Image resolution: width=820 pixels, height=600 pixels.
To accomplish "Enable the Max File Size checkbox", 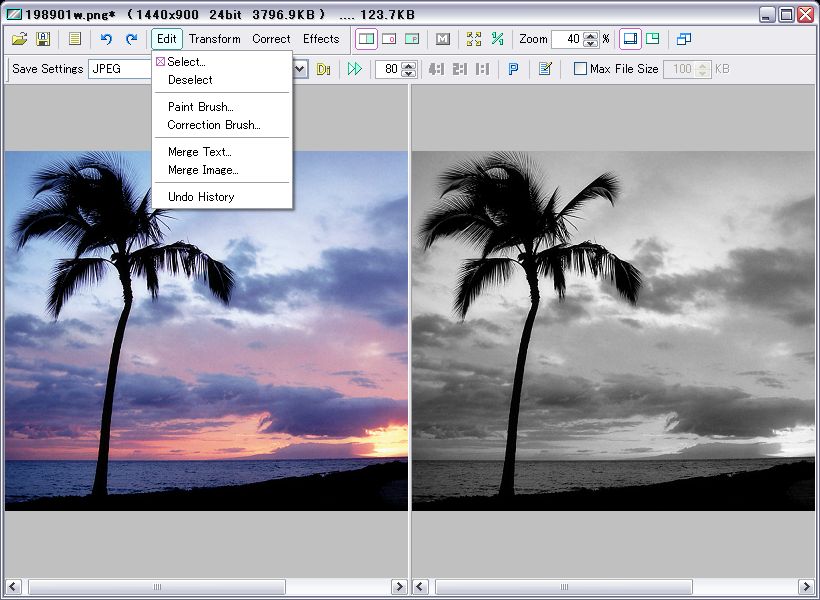I will point(580,69).
